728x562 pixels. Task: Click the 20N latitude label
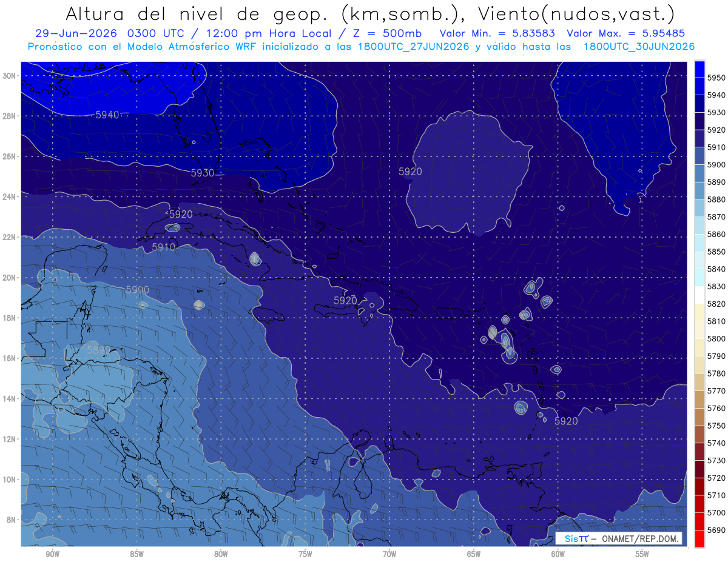coord(9,278)
